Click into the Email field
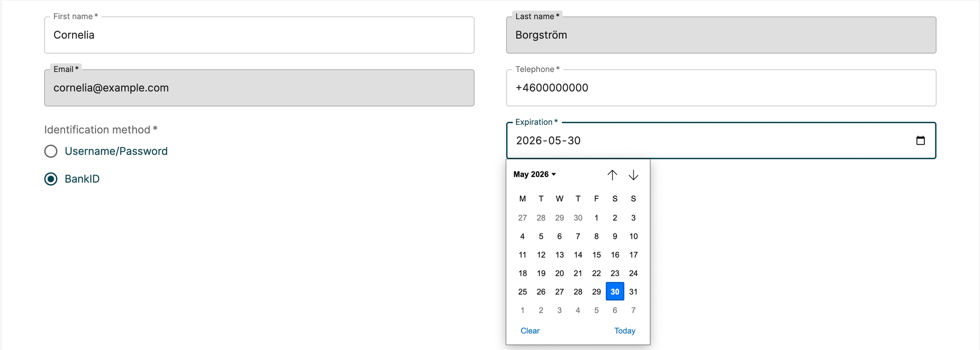 (x=259, y=88)
